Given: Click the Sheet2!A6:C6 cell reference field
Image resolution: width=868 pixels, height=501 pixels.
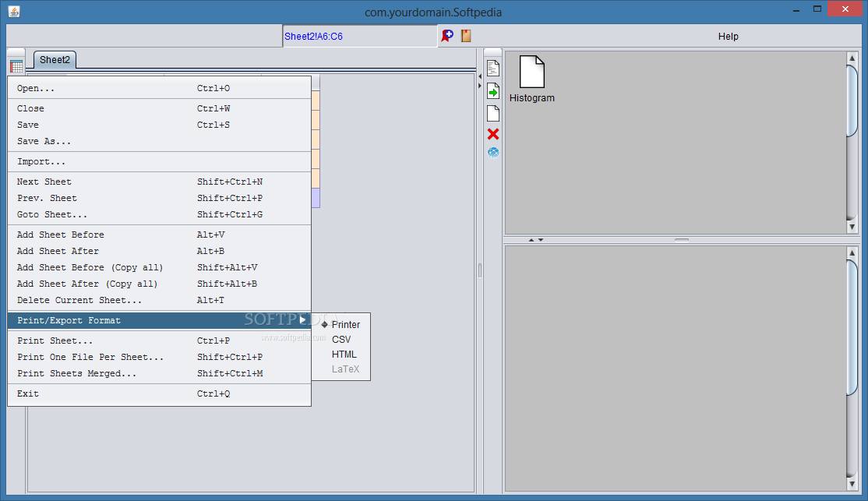Looking at the screenshot, I should coord(360,37).
